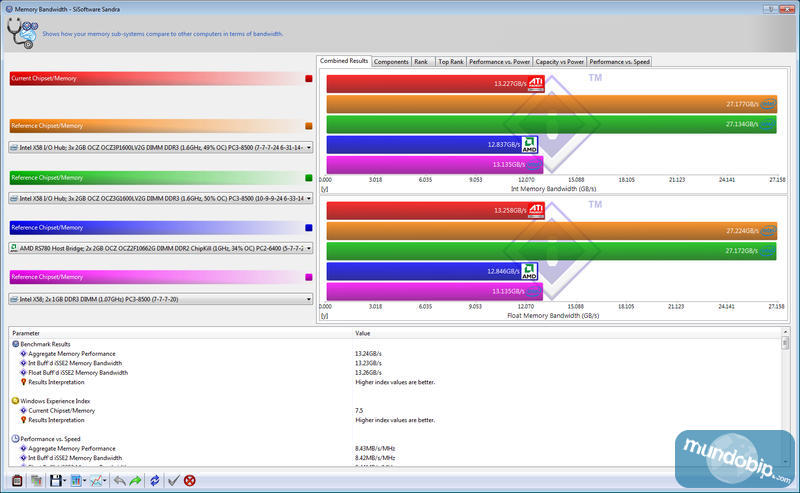This screenshot has width=800, height=493.
Task: Open the arrow next to the bar chart icon
Action: click(84, 481)
